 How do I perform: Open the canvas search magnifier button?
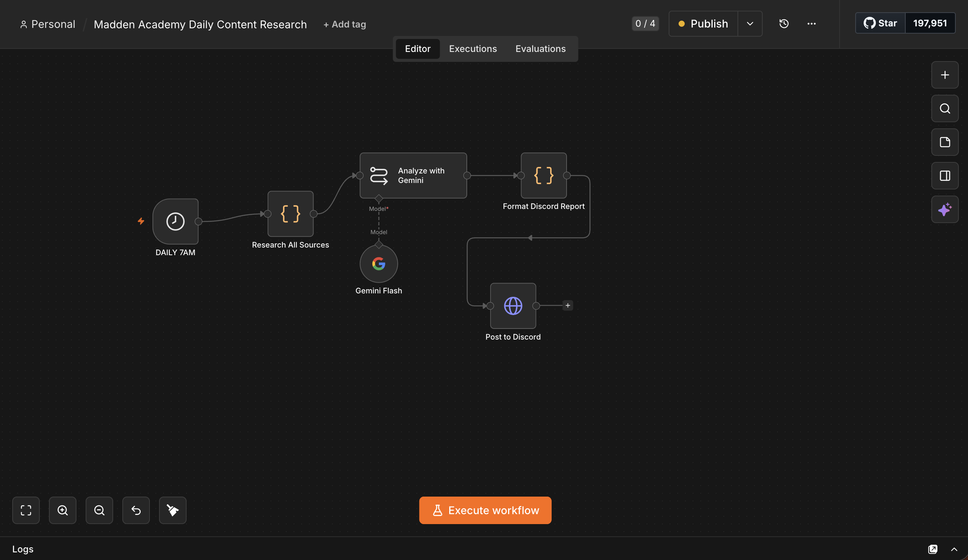pos(945,108)
